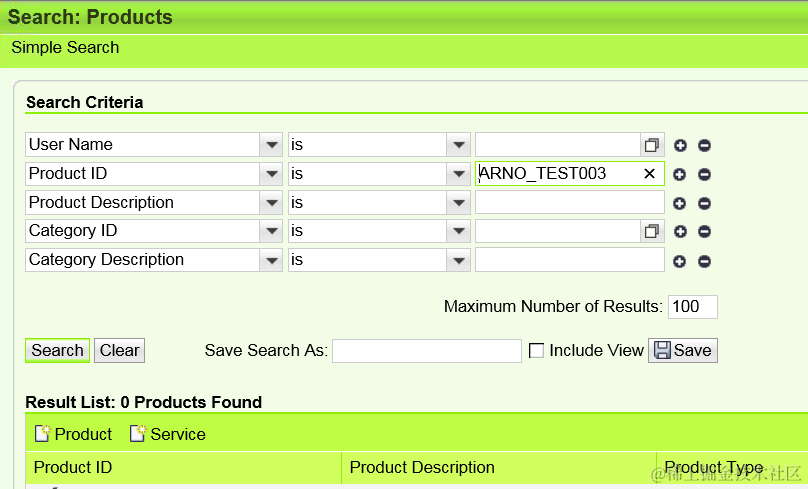This screenshot has height=489, width=808.
Task: Add criterion row after Product Description
Action: [x=680, y=204]
